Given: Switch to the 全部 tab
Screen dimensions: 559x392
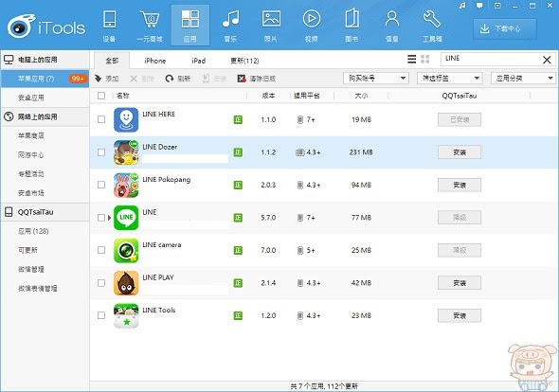Looking at the screenshot, I should click(x=112, y=61).
